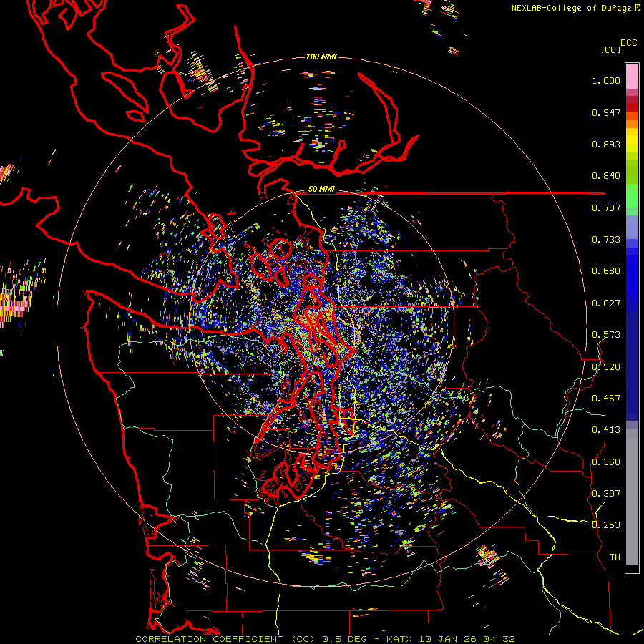Click the 0.253 legend value
The height and width of the screenshot is (644, 644).
pos(606,525)
